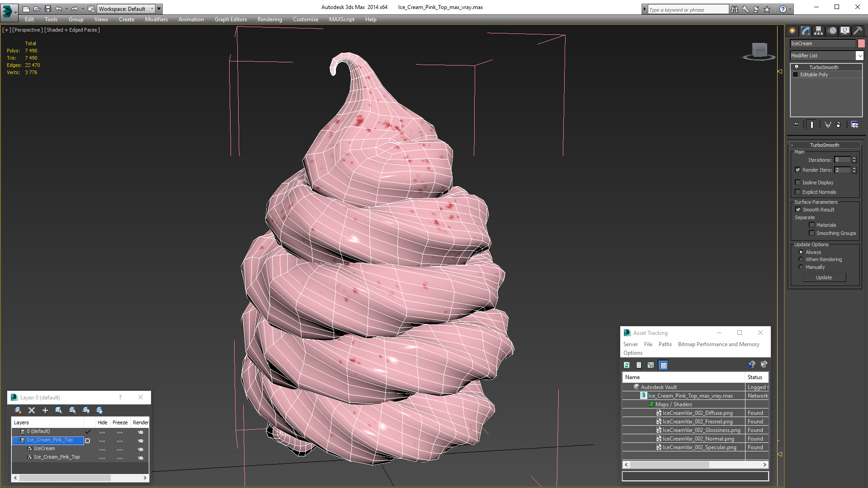The height and width of the screenshot is (488, 868).
Task: Click the Update button in TurboSmooth
Action: pos(824,277)
